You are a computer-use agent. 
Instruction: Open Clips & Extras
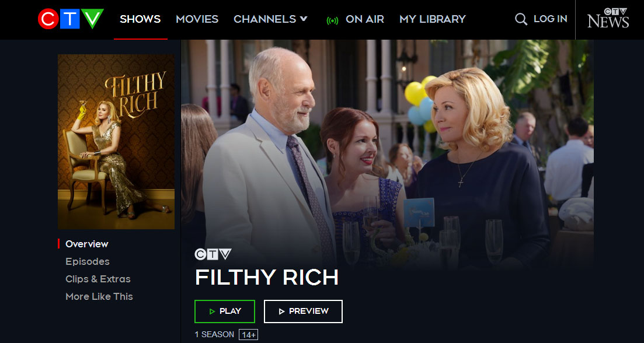point(98,279)
